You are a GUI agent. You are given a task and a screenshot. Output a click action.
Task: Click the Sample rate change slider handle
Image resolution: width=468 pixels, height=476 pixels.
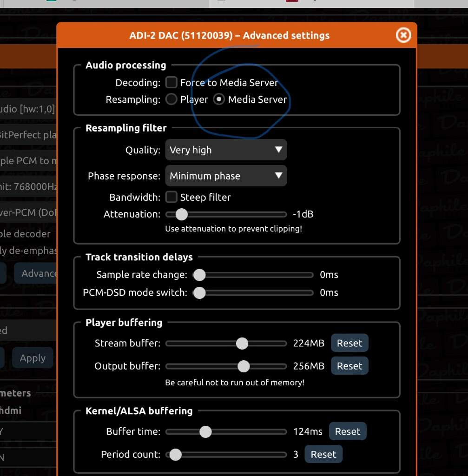(199, 275)
